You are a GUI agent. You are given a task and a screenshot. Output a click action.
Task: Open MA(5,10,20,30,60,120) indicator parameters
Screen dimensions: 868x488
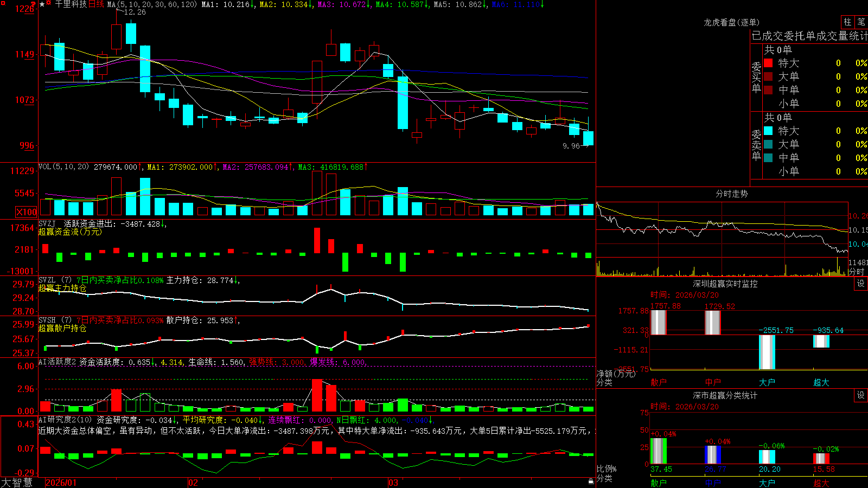tap(152, 4)
